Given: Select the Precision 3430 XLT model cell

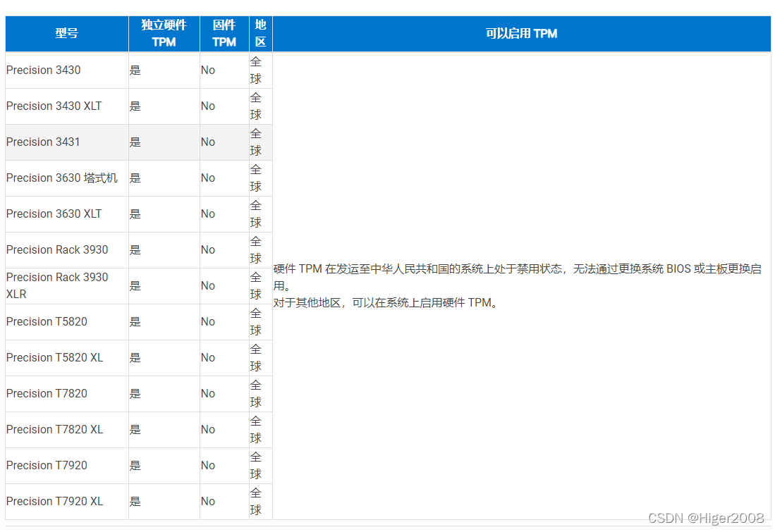Looking at the screenshot, I should coord(67,106).
